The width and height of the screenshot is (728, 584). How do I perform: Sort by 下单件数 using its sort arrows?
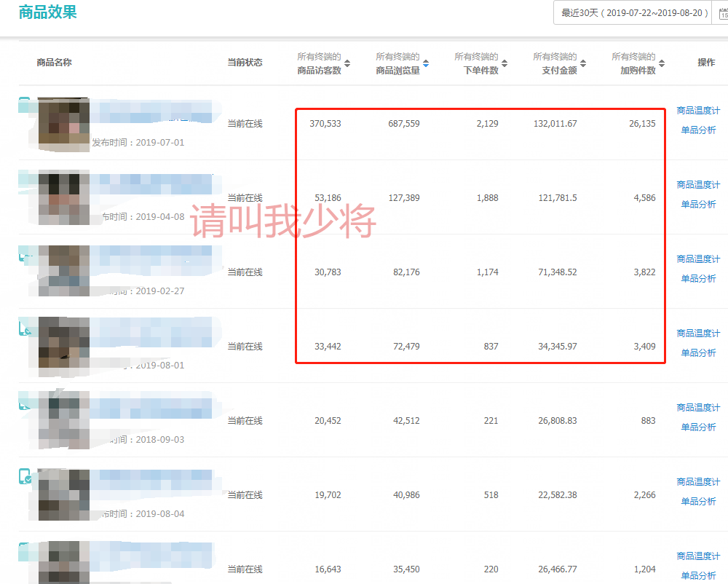505,63
